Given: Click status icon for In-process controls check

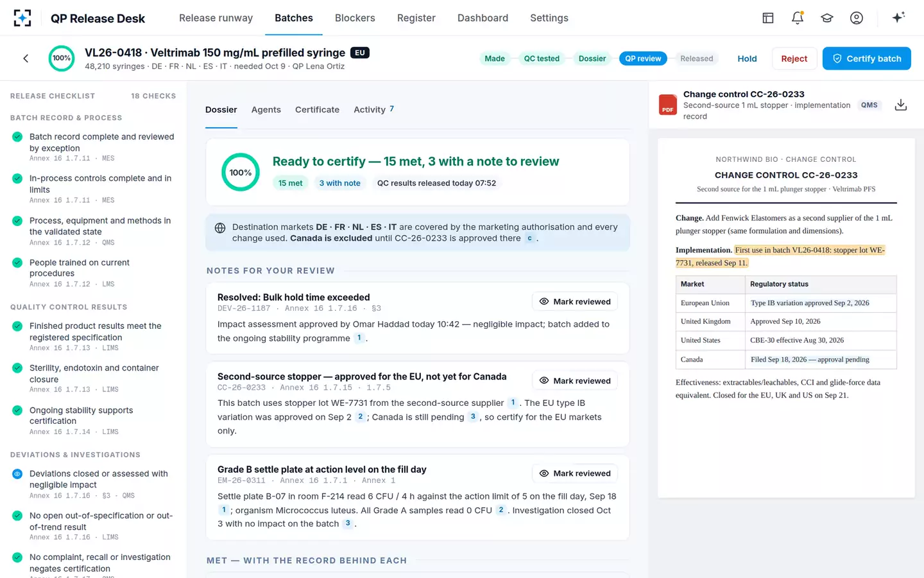Looking at the screenshot, I should pos(17,179).
